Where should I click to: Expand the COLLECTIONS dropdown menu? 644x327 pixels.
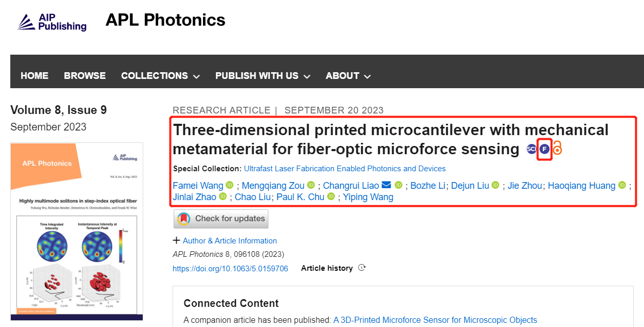tap(160, 76)
